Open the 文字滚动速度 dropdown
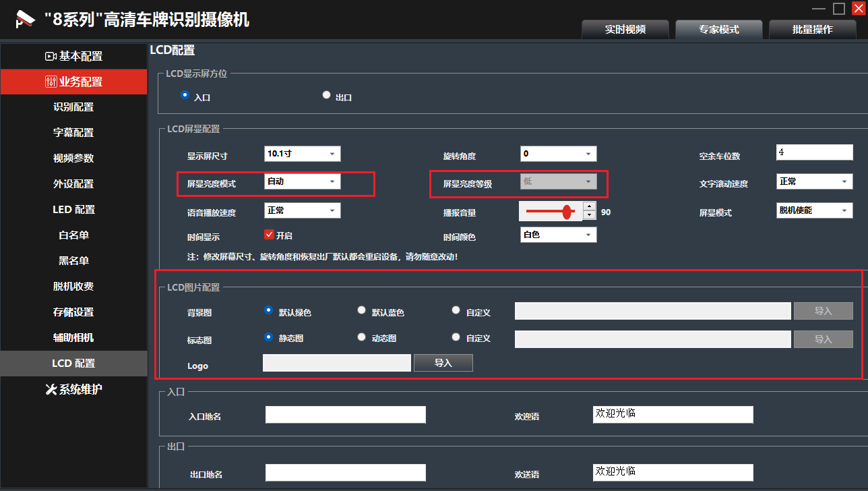Viewport: 868px width, 491px height. 815,181
